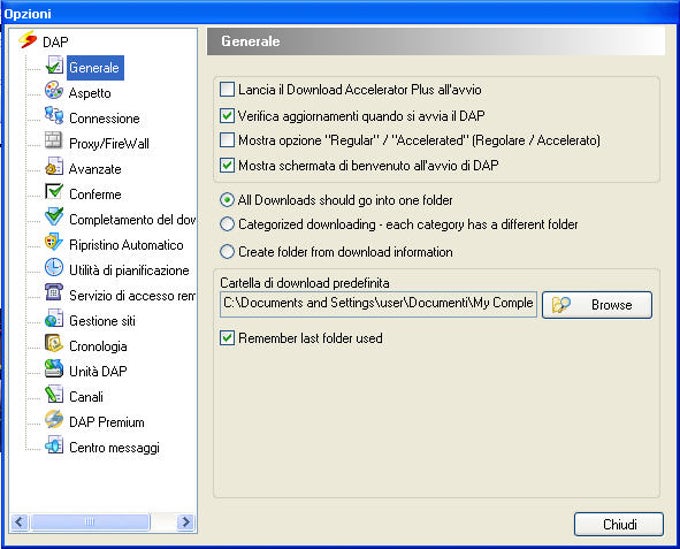This screenshot has height=549, width=680.
Task: Click the Unità DAP drive icon
Action: point(54,369)
